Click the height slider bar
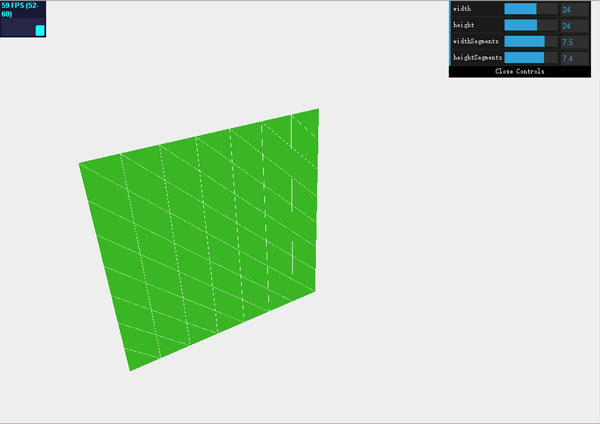 click(531, 25)
